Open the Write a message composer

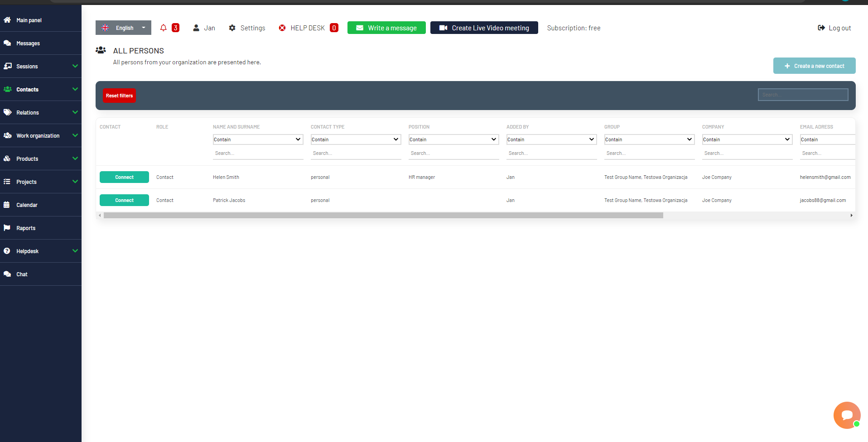coord(386,28)
